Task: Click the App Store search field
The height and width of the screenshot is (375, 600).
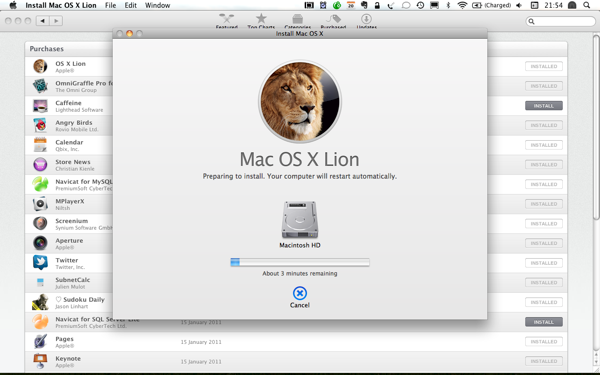Action: (x=561, y=21)
